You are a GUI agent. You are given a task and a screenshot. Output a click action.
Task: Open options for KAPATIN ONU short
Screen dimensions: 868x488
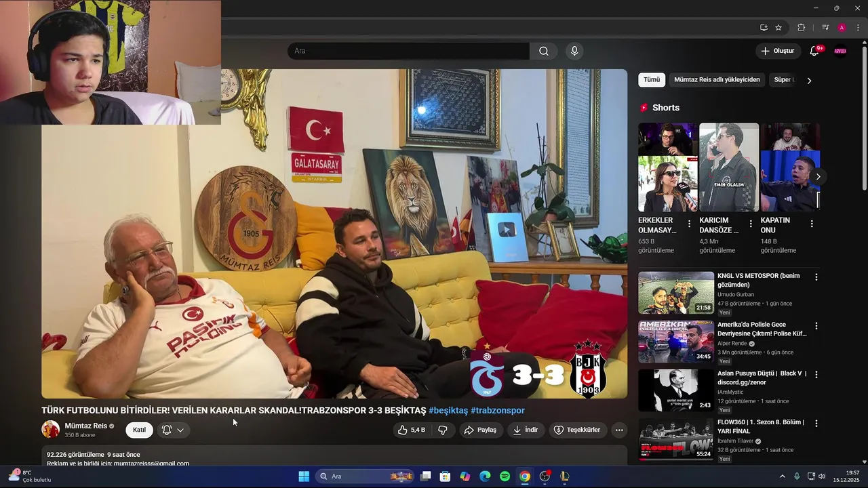812,224
